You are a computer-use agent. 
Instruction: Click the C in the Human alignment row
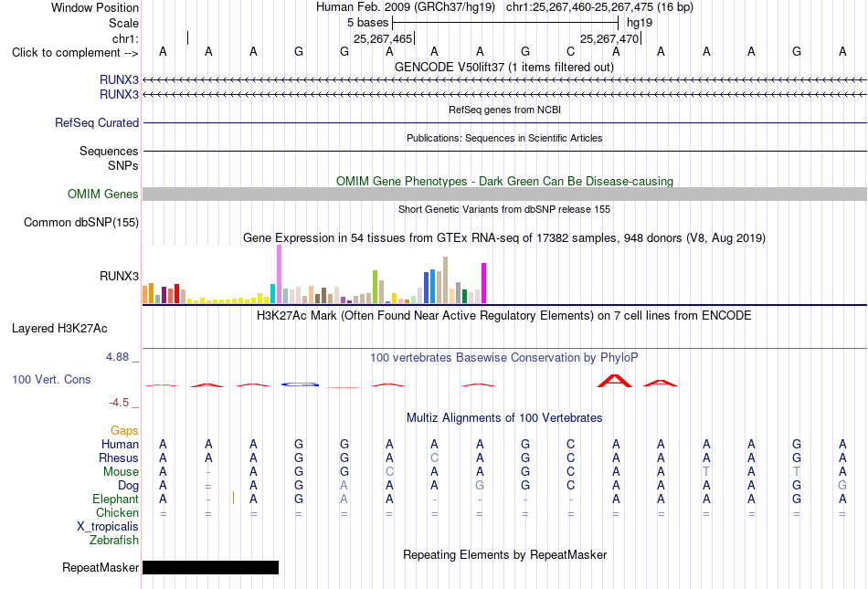pyautogui.click(x=571, y=444)
